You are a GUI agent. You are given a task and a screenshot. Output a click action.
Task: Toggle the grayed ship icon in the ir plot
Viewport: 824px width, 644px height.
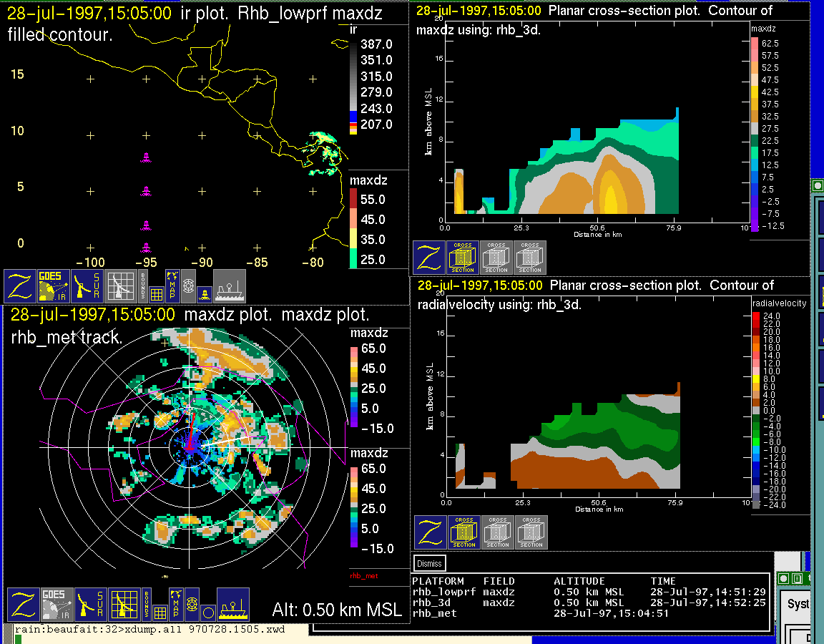[230, 286]
